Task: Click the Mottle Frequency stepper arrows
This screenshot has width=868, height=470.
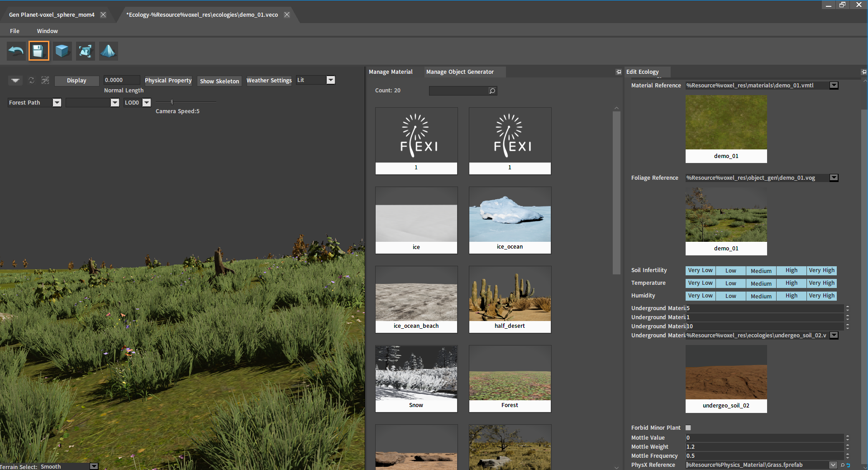Action: [847, 456]
